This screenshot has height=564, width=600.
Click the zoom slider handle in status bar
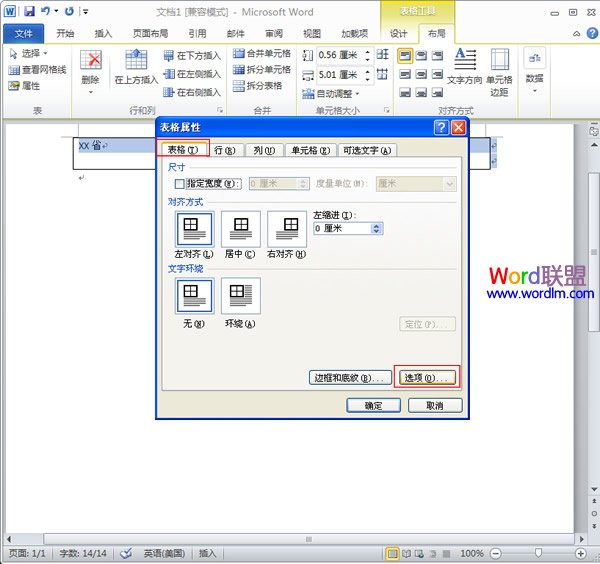coord(538,553)
